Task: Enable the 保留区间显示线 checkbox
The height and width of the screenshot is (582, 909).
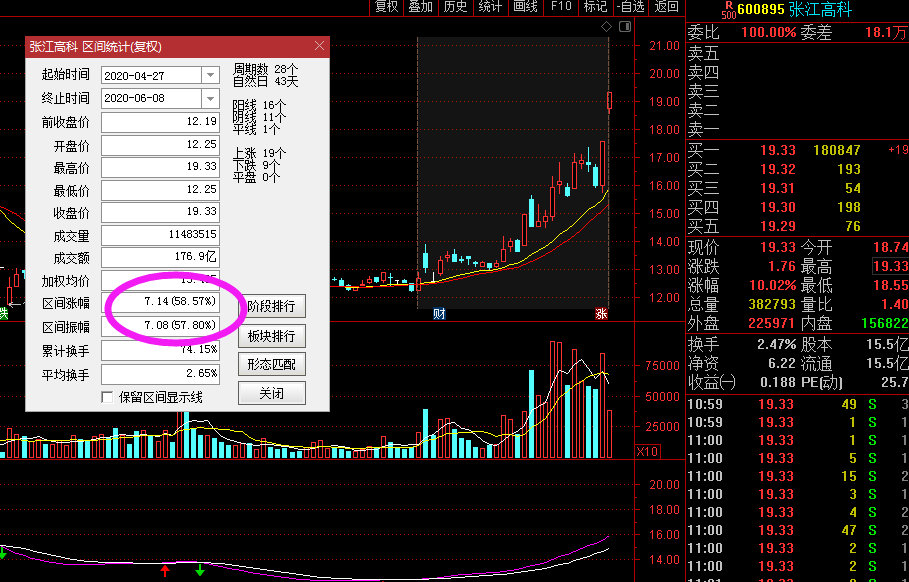Action: [109, 397]
